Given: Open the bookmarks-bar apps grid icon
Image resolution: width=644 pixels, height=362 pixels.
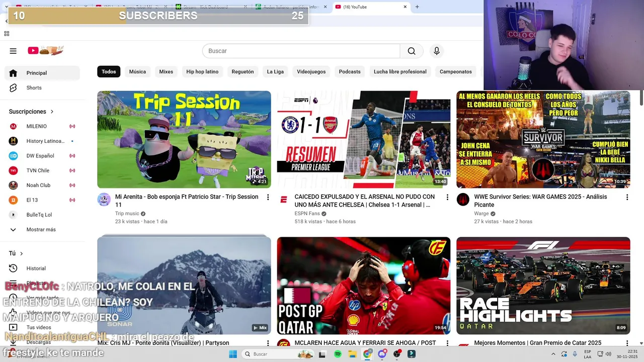Looking at the screenshot, I should pos(7,34).
